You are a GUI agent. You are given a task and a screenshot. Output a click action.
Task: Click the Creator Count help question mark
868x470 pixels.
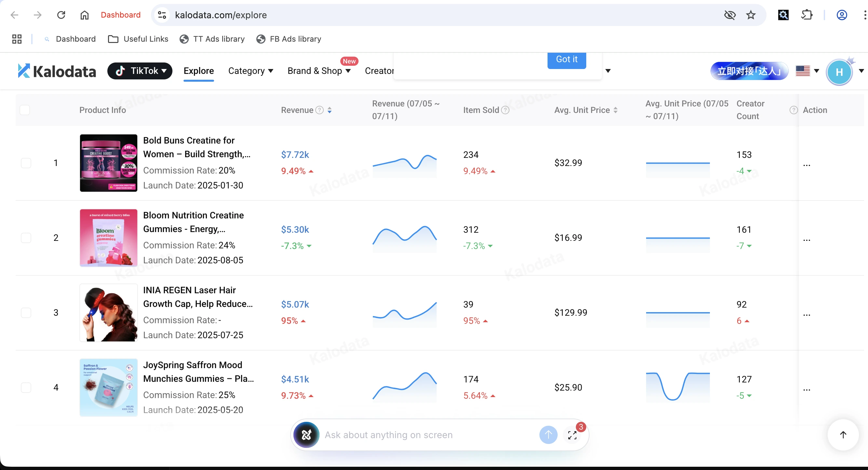793,110
